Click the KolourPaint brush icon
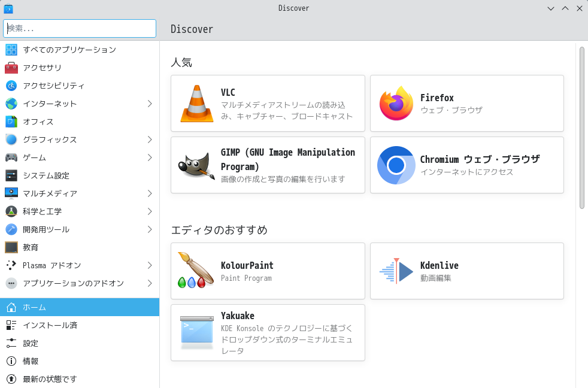The image size is (588, 388). [196, 271]
